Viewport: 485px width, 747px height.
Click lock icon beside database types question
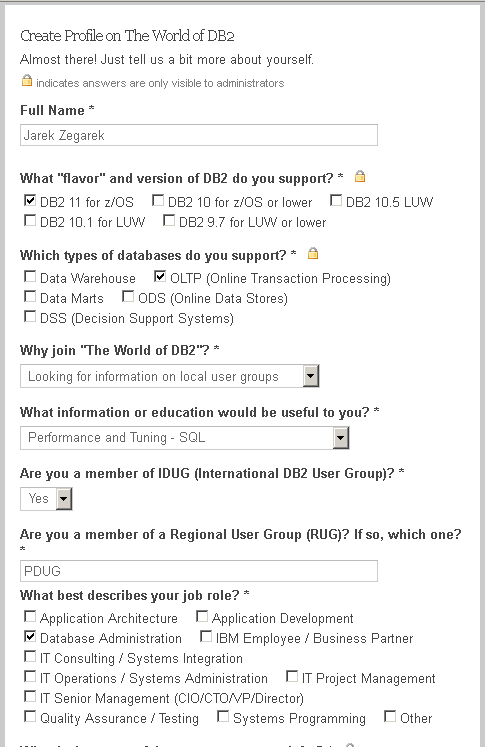313,253
